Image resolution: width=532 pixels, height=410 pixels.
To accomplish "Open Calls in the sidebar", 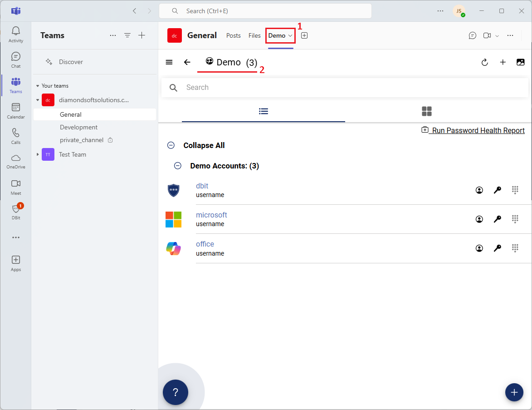I will (x=15, y=136).
